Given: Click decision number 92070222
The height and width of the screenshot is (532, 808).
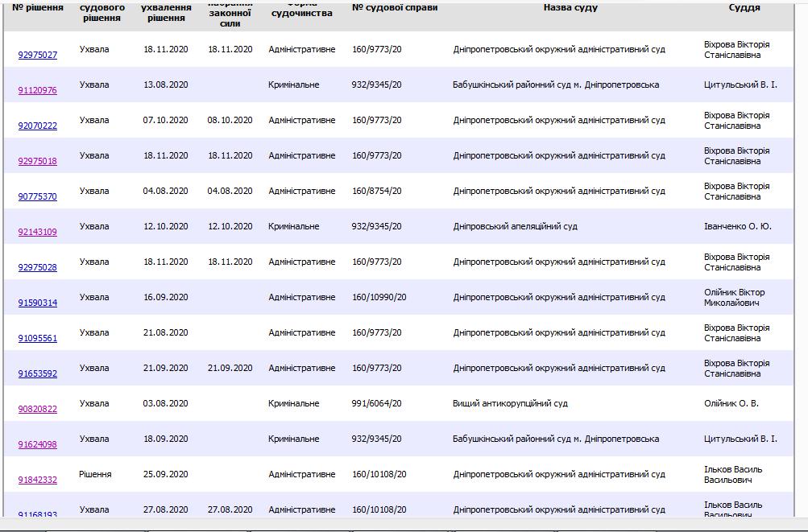Looking at the screenshot, I should (x=38, y=126).
